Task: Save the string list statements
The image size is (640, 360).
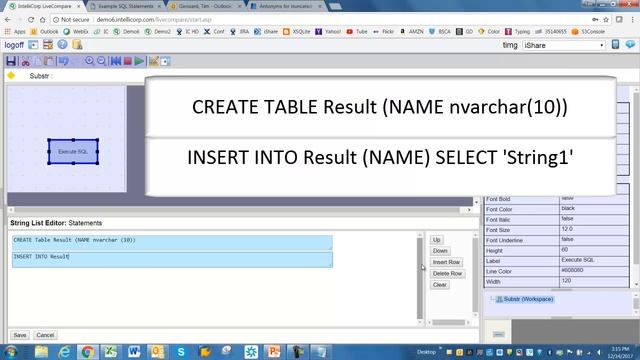Action: click(x=20, y=335)
